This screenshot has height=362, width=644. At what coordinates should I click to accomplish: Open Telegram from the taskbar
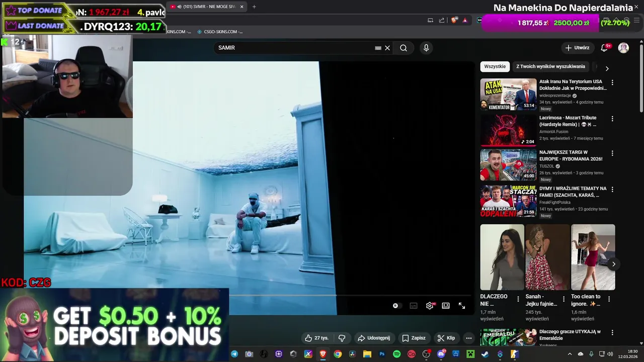coord(234,354)
